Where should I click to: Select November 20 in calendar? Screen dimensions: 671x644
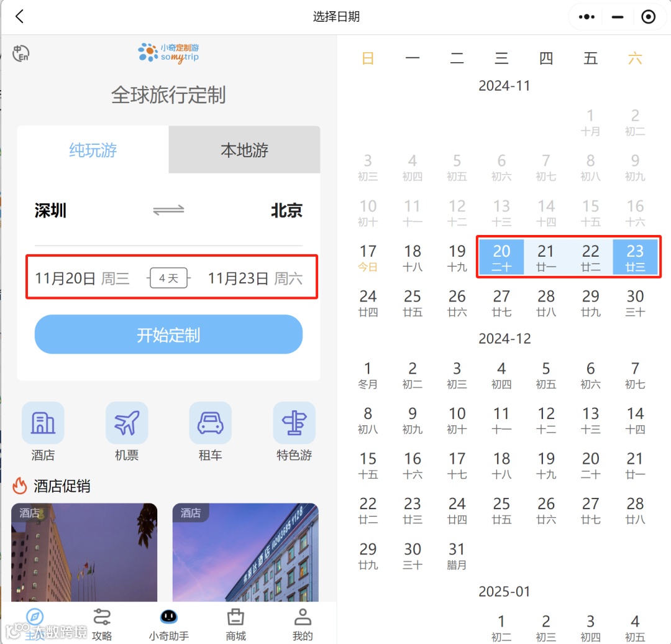click(x=501, y=257)
